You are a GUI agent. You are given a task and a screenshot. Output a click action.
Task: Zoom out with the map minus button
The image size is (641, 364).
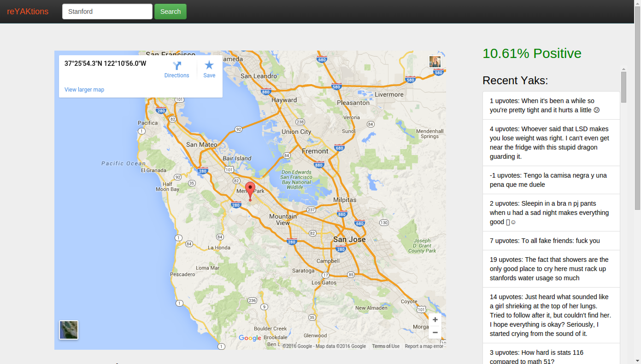click(x=435, y=332)
